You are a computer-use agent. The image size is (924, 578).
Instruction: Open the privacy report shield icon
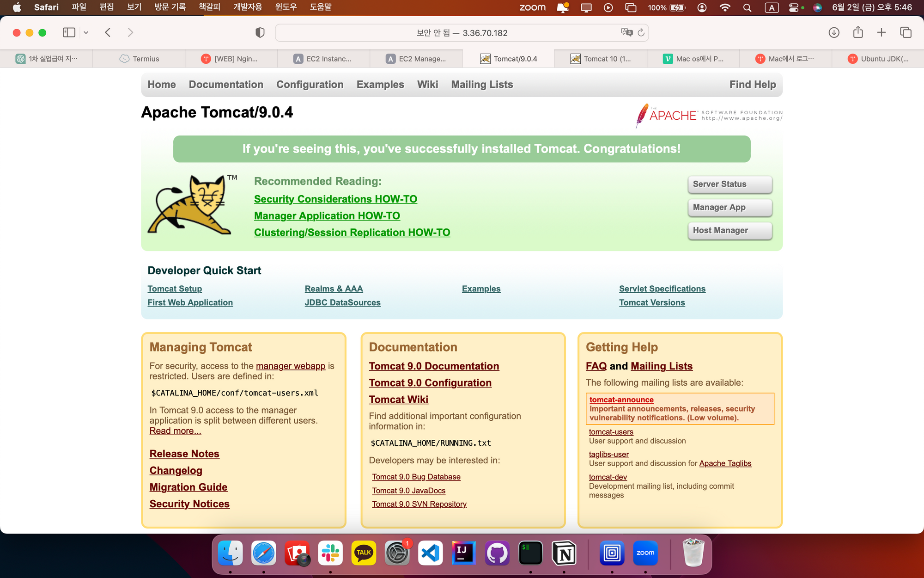pos(260,32)
